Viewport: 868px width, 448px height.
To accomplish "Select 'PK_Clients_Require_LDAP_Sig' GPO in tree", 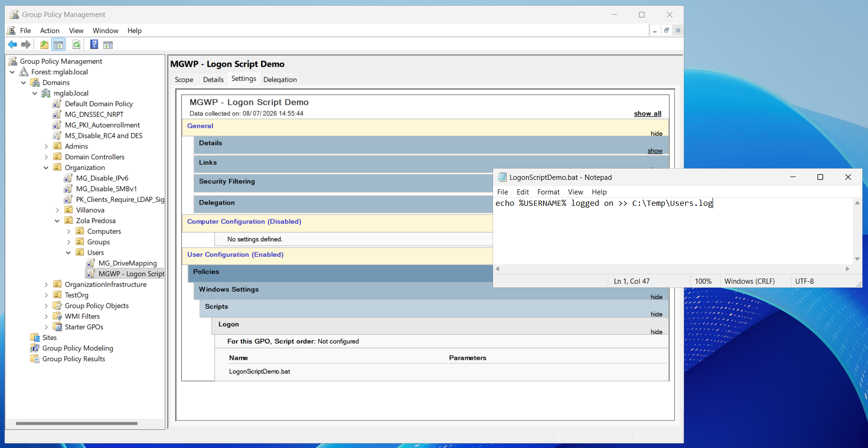I will 120,199.
